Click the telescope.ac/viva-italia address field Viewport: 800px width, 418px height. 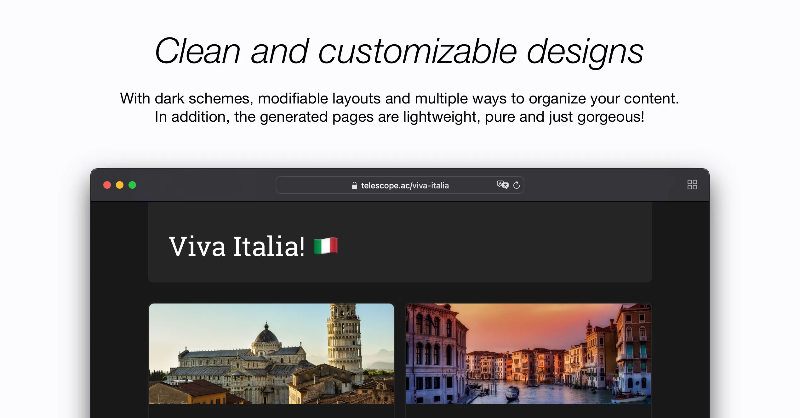[x=400, y=185]
